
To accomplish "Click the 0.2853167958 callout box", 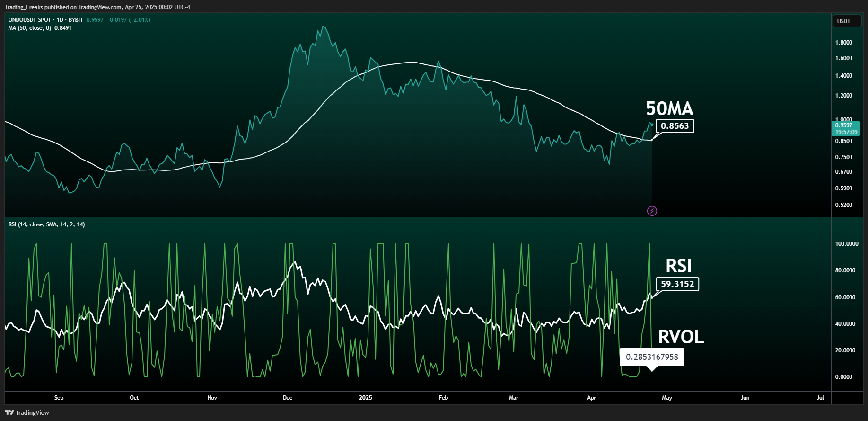I will tap(652, 357).
